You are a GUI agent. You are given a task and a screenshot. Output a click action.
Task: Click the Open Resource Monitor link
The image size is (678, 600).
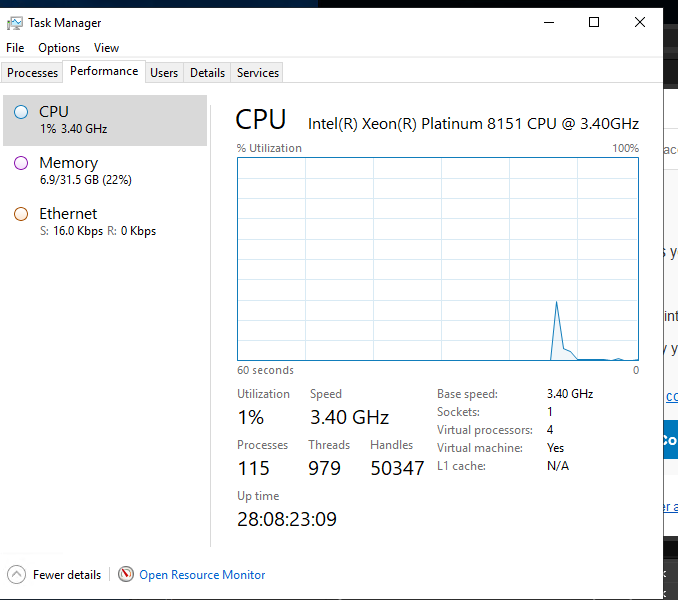coord(202,575)
